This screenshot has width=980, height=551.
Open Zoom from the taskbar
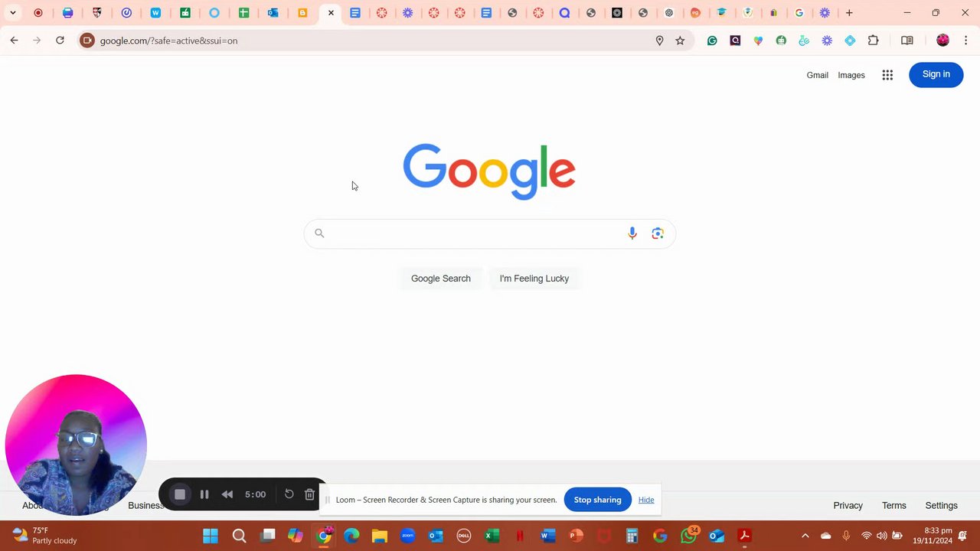(x=407, y=536)
